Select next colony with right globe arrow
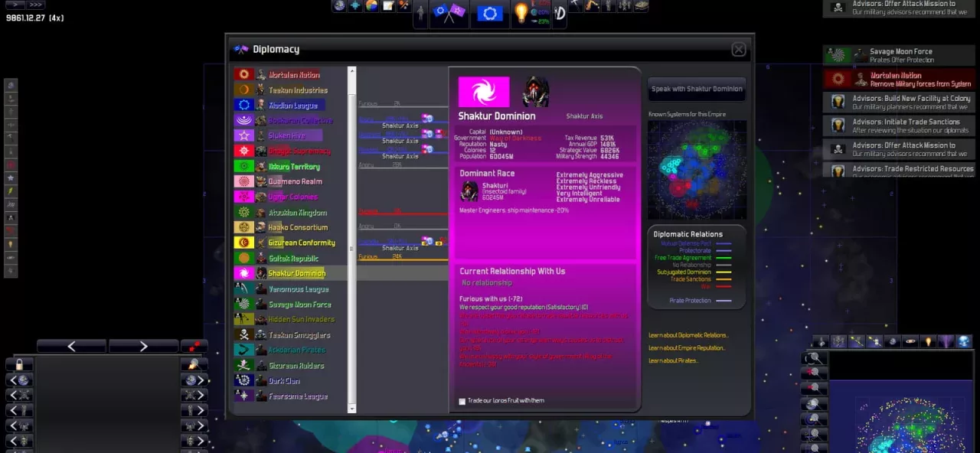Screen dimensions: 980x453 tap(194, 380)
